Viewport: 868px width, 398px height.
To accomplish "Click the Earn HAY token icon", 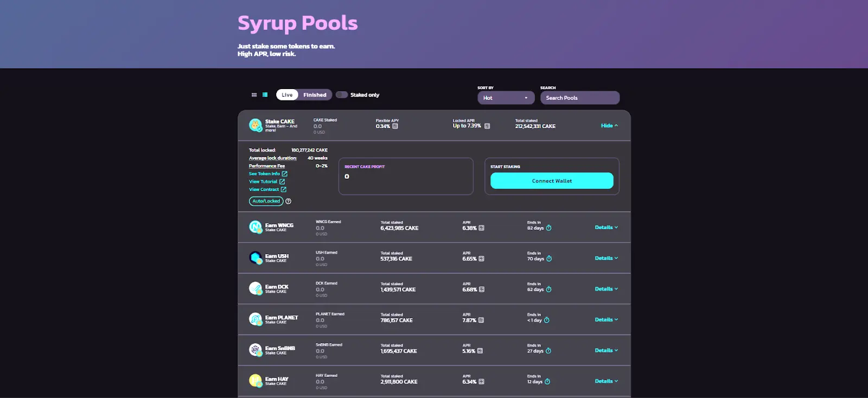I will 256,381.
